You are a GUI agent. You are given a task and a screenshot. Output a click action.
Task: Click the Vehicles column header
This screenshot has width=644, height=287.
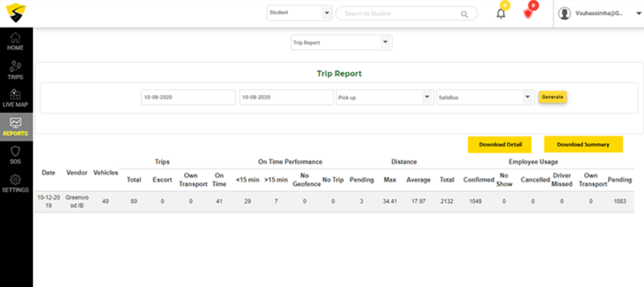click(105, 173)
